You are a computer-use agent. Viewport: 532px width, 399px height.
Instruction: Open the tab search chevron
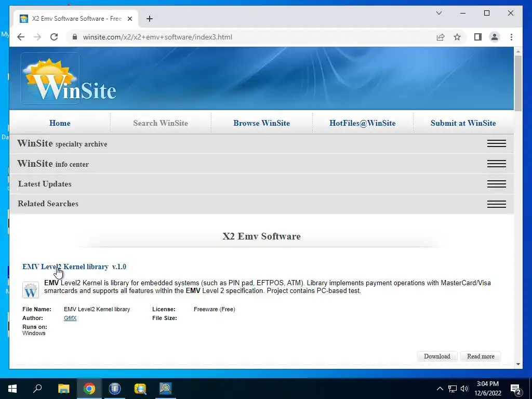pyautogui.click(x=438, y=13)
